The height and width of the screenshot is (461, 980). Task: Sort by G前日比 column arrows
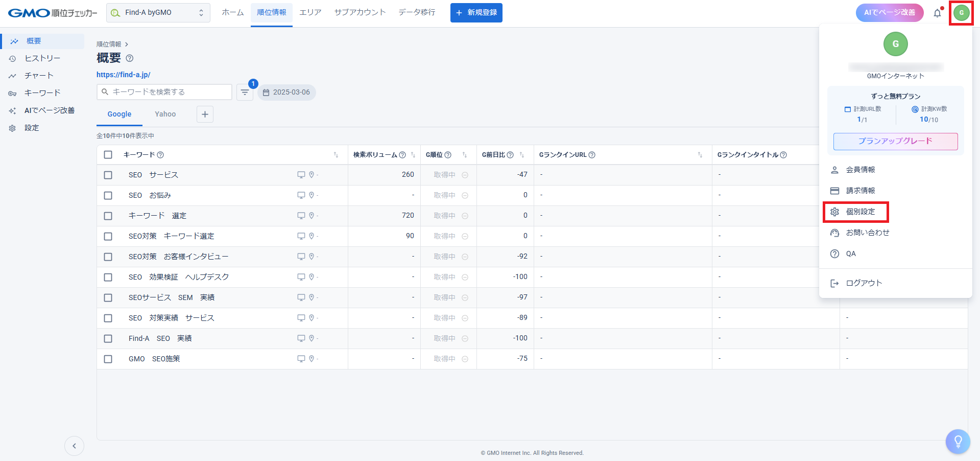pyautogui.click(x=522, y=155)
